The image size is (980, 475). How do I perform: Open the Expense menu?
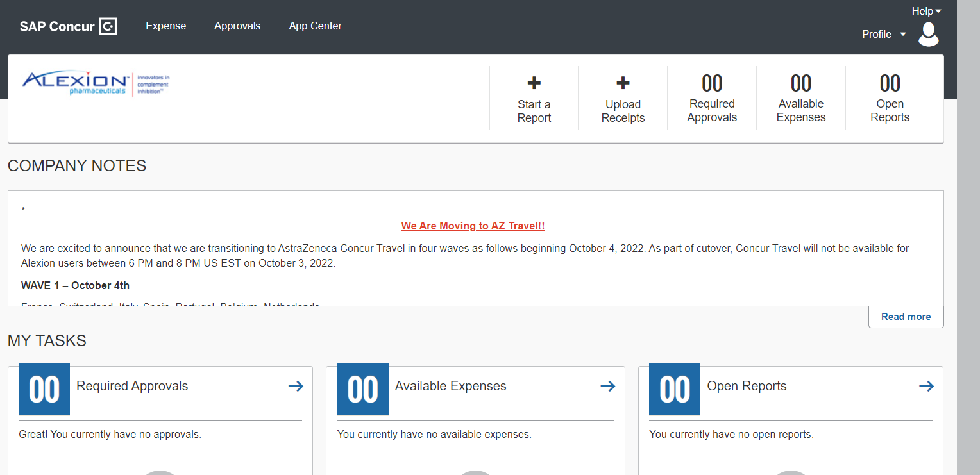[x=165, y=26]
